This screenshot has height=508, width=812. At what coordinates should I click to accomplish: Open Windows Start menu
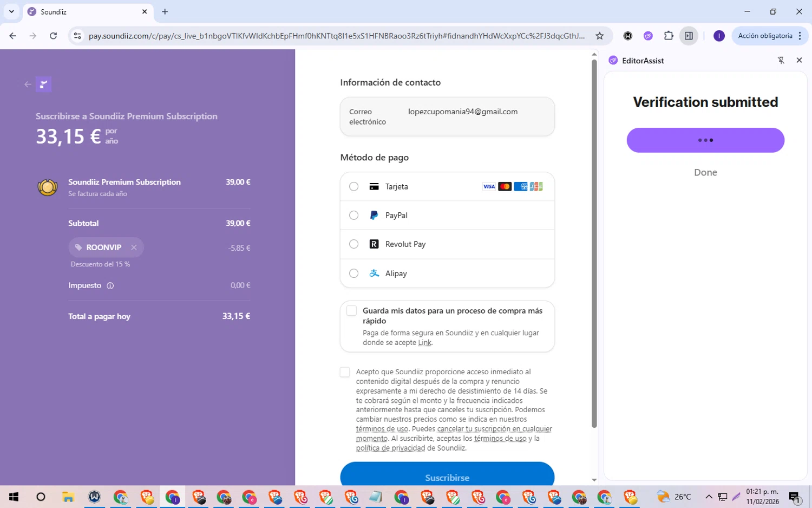(x=14, y=497)
